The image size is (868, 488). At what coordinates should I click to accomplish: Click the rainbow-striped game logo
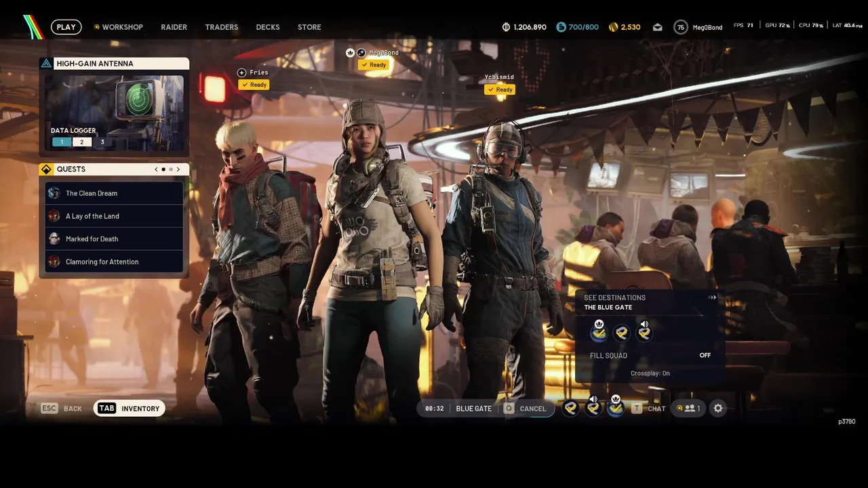[33, 27]
